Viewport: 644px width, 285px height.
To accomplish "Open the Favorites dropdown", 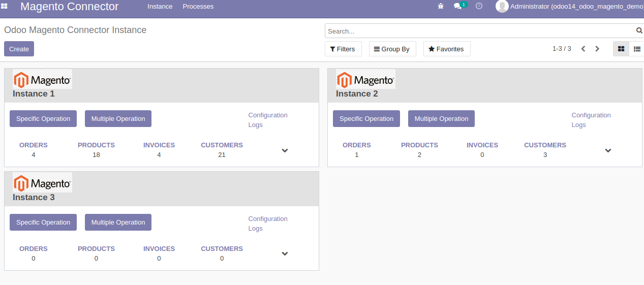I will [x=447, y=49].
